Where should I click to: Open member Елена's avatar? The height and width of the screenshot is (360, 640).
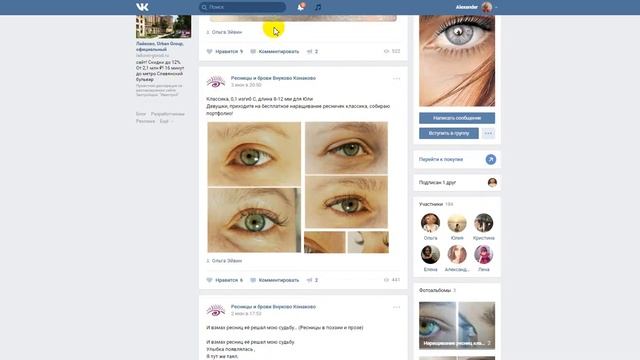(430, 254)
